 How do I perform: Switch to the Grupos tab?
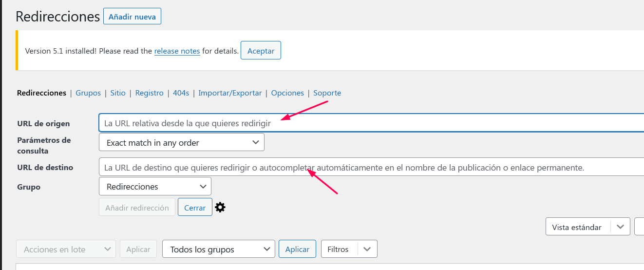88,93
